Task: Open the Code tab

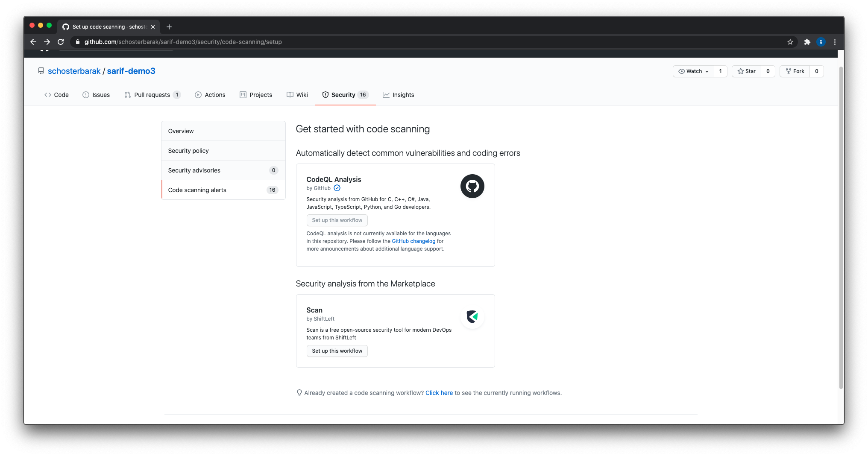Action: [56, 95]
